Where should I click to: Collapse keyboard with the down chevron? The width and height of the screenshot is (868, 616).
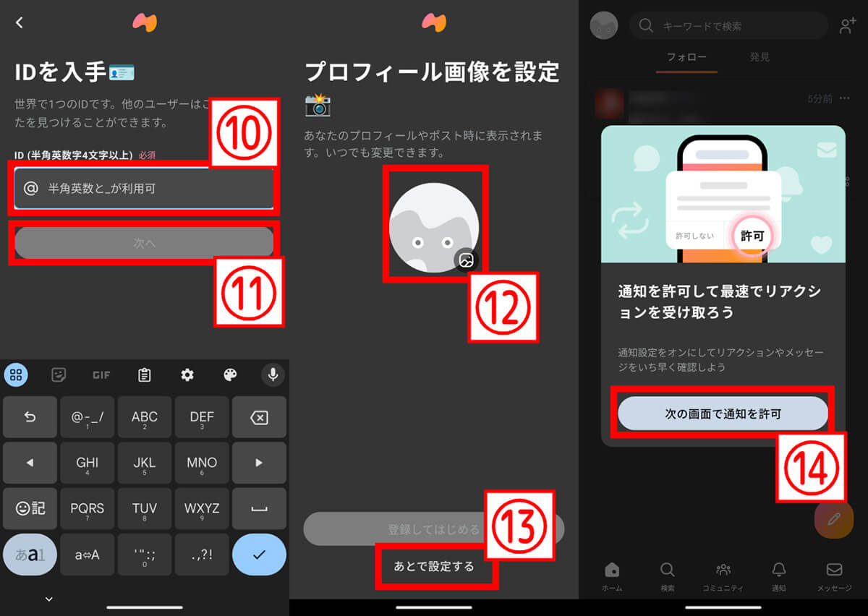point(49,599)
